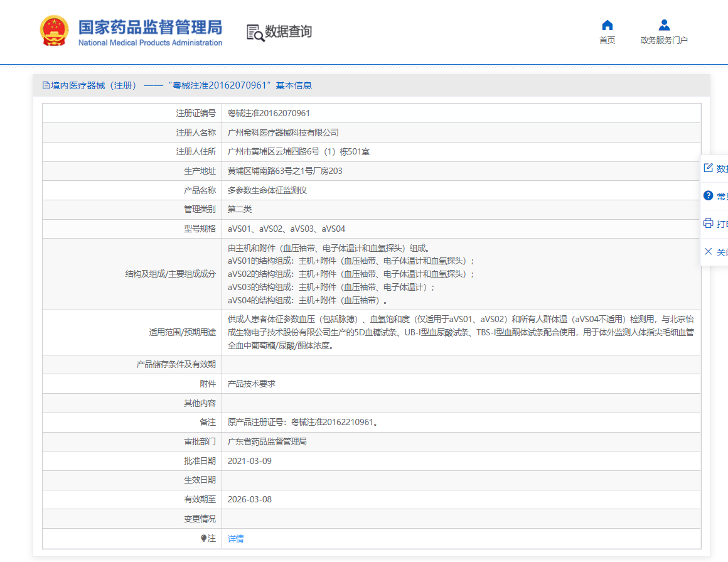Click the bulb icon next to 注
The image size is (728, 562).
(203, 538)
